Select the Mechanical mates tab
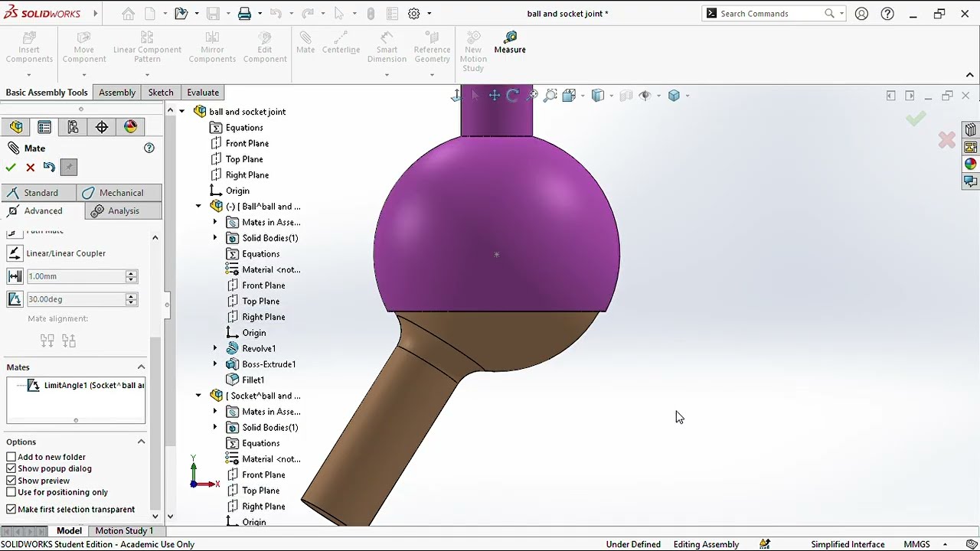This screenshot has width=980, height=551. 119,193
